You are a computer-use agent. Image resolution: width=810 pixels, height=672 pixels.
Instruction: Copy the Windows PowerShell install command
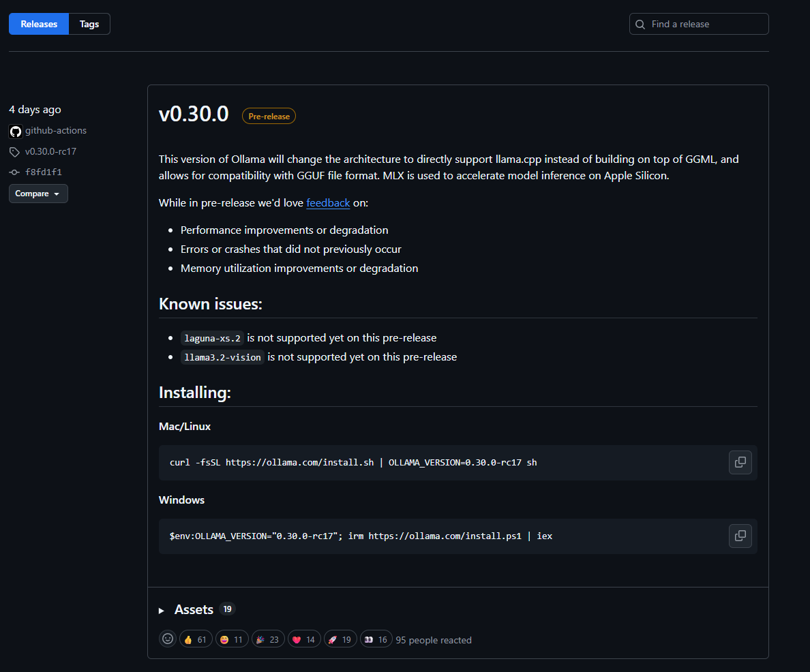(x=740, y=536)
